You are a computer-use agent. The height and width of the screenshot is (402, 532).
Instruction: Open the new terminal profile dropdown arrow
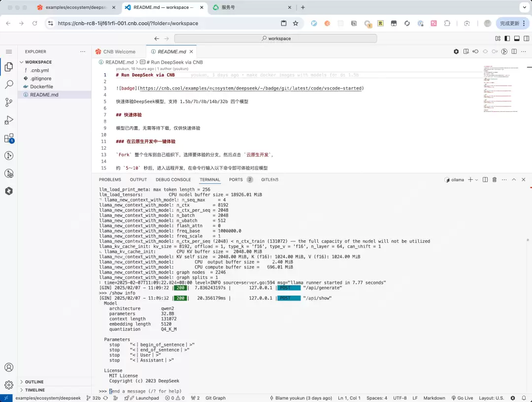click(476, 180)
